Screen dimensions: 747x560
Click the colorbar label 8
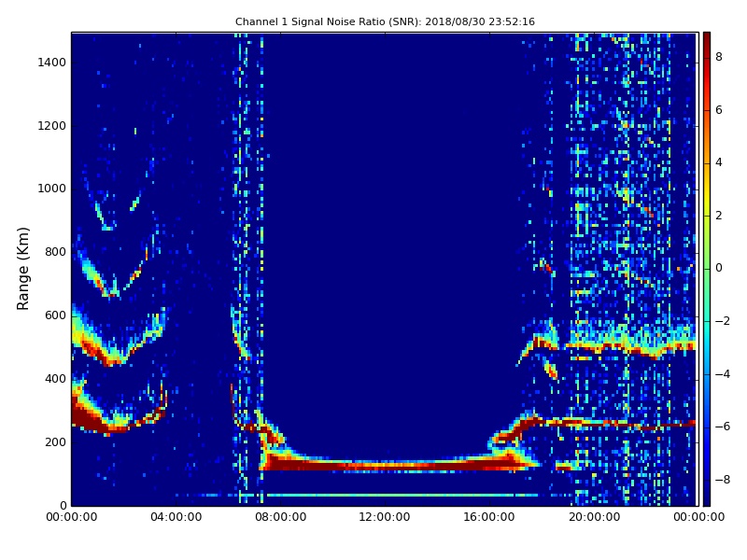719,57
